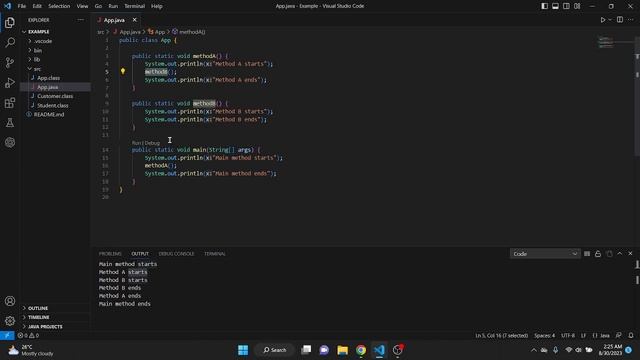Image resolution: width=640 pixels, height=360 pixels.
Task: Open README.md file
Action: click(56, 114)
